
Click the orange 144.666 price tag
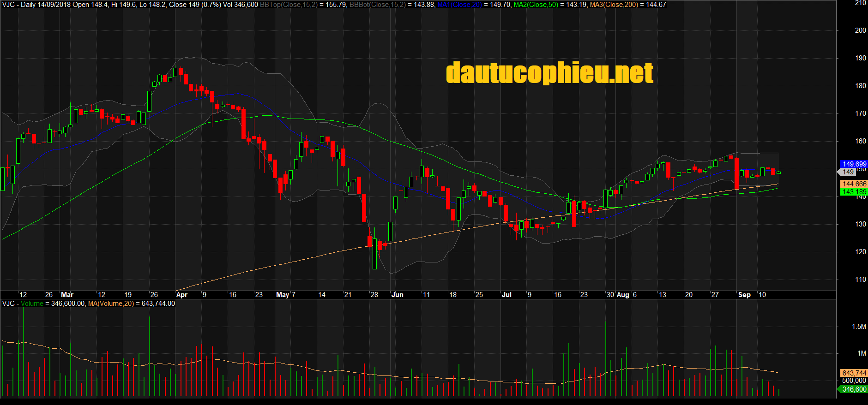coord(854,184)
